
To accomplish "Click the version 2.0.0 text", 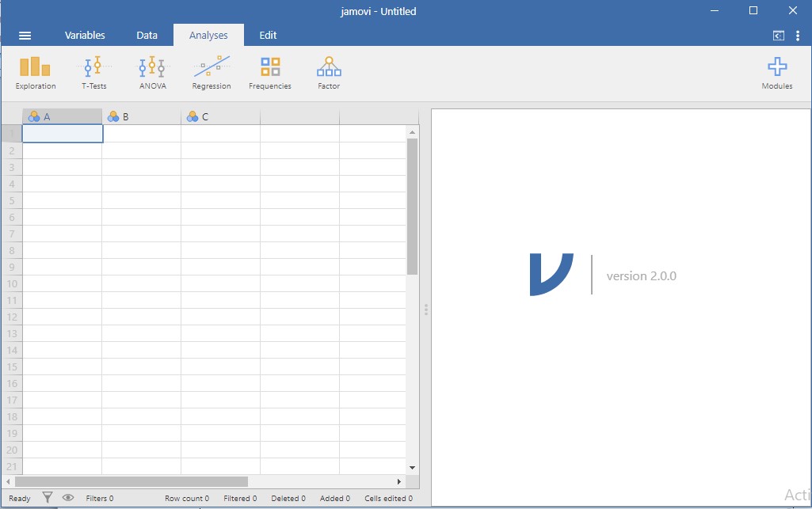I will (x=641, y=275).
